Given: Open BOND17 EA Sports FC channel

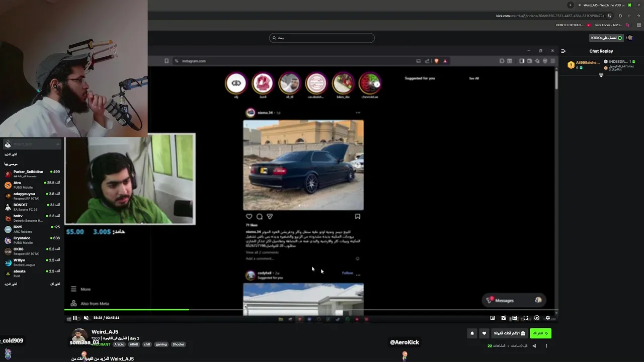Looking at the screenshot, I should (x=32, y=207).
